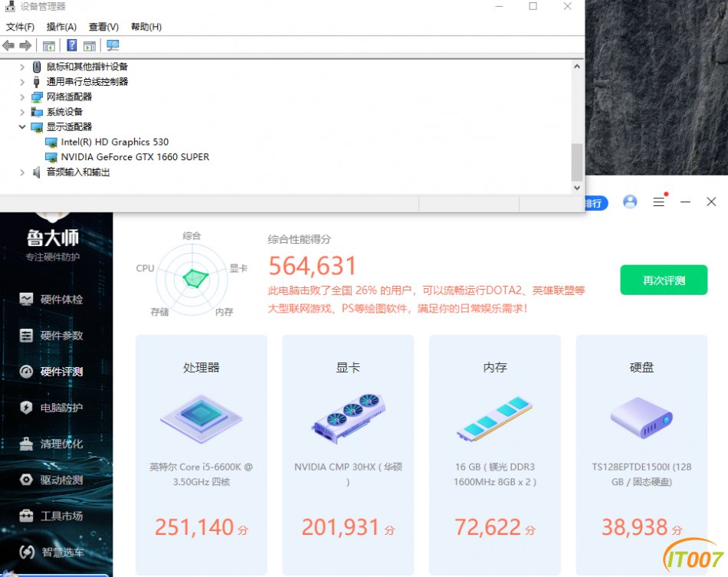Viewport: 728px width, 577px height.
Task: Click the performance radar chart
Action: point(192,278)
